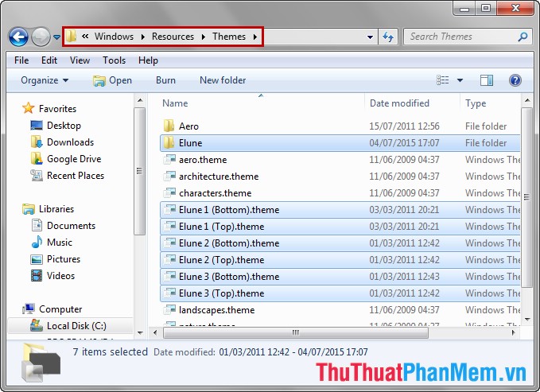Image resolution: width=540 pixels, height=392 pixels.
Task: Select the Aero folder icon
Action: click(169, 126)
